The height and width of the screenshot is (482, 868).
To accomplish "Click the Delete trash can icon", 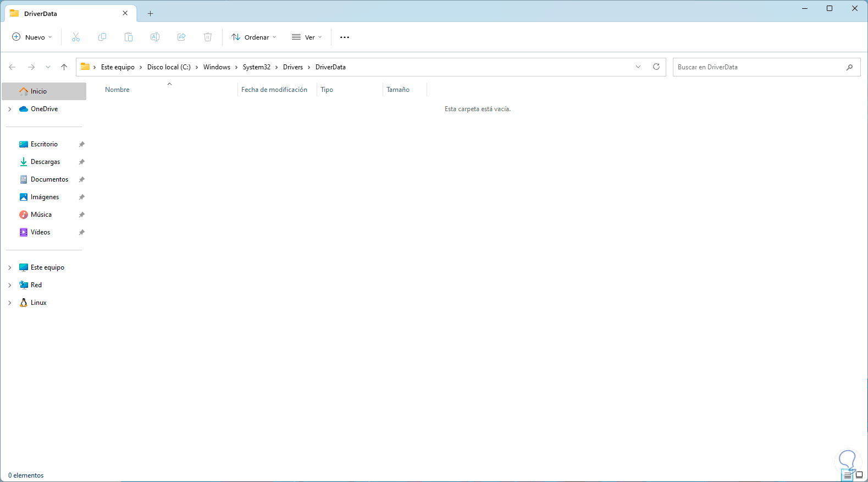I will click(x=208, y=37).
